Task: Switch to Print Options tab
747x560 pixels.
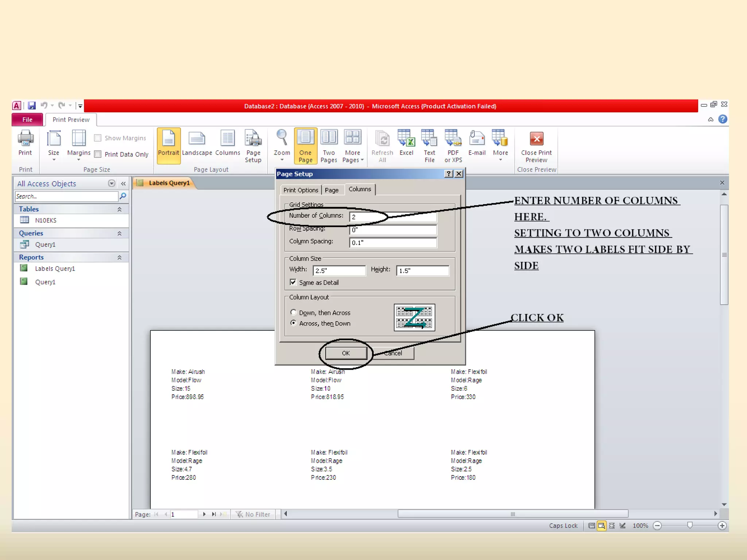Action: click(301, 190)
